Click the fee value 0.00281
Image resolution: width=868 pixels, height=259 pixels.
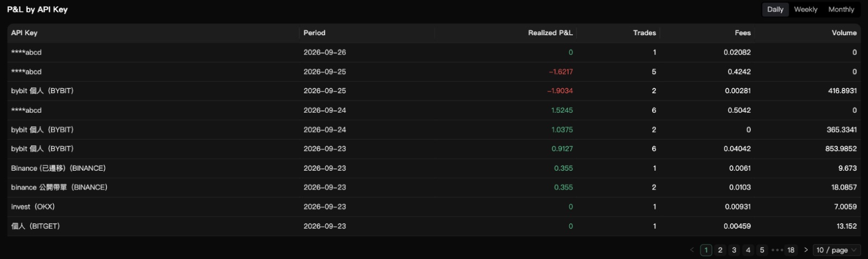coord(738,91)
